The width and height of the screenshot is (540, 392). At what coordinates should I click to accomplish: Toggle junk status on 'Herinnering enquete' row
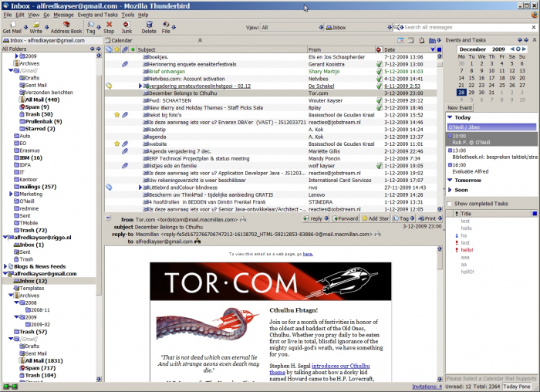(379, 64)
